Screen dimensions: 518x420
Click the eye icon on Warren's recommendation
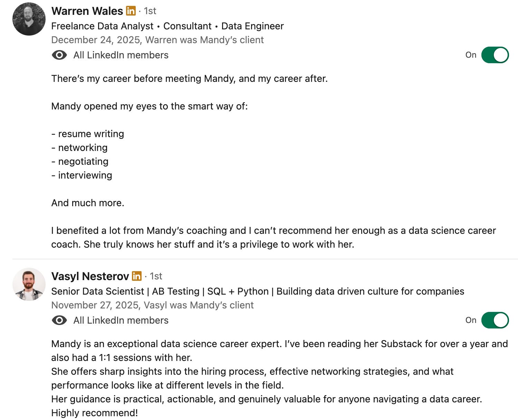click(x=59, y=55)
